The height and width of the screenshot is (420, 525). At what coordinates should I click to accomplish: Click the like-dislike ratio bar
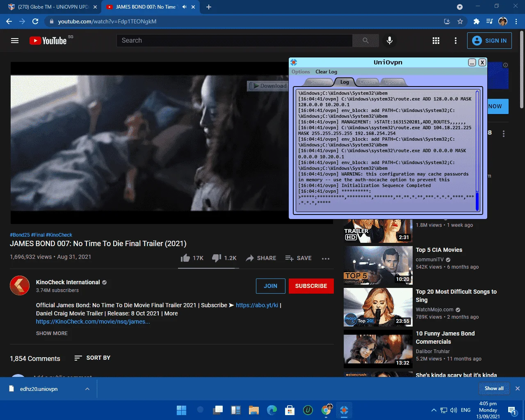208,268
